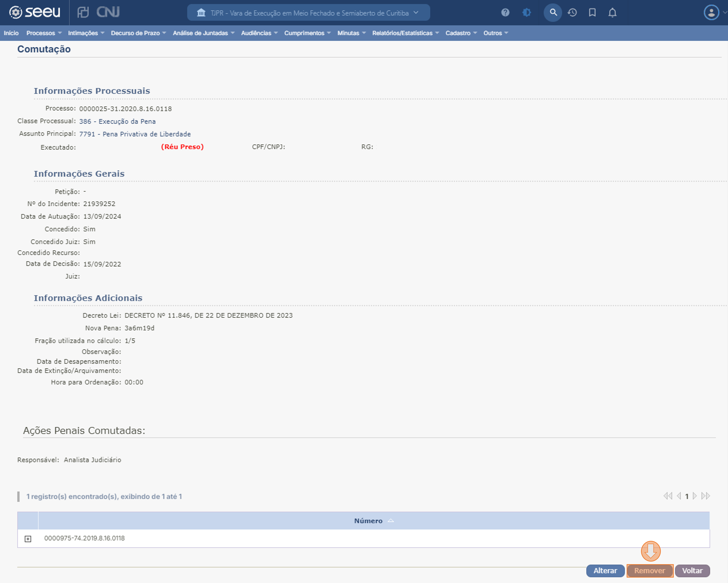This screenshot has height=583, width=728.
Task: Open the Outros menu
Action: 496,33
